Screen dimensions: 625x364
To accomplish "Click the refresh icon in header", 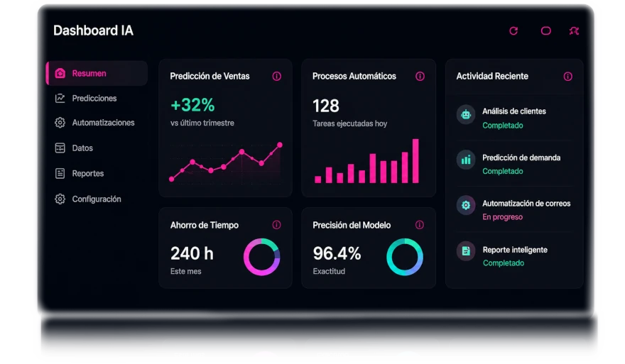I will [513, 31].
